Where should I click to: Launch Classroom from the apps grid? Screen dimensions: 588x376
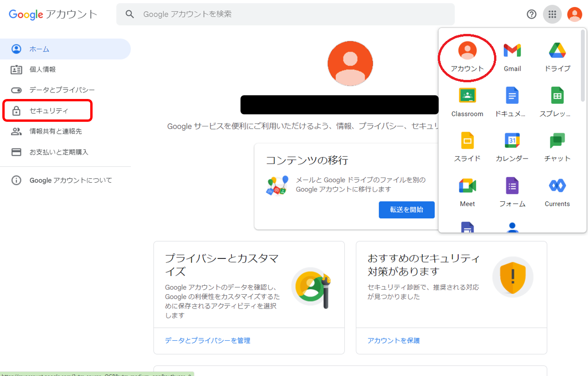[x=467, y=102]
